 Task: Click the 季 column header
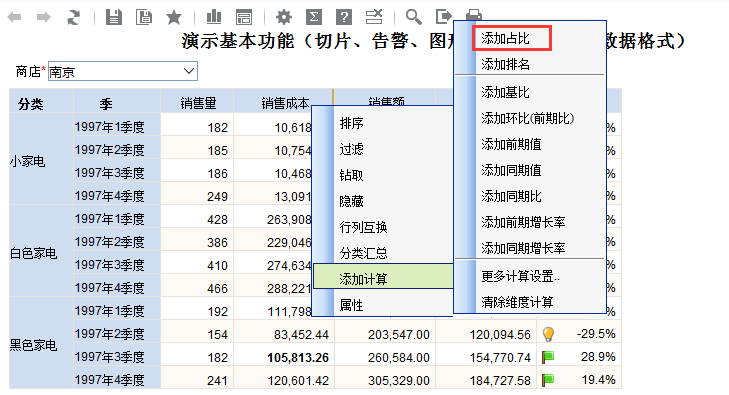coord(117,101)
